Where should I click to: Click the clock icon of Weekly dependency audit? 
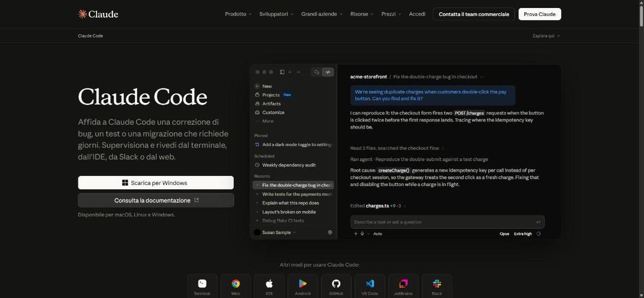[x=257, y=165]
